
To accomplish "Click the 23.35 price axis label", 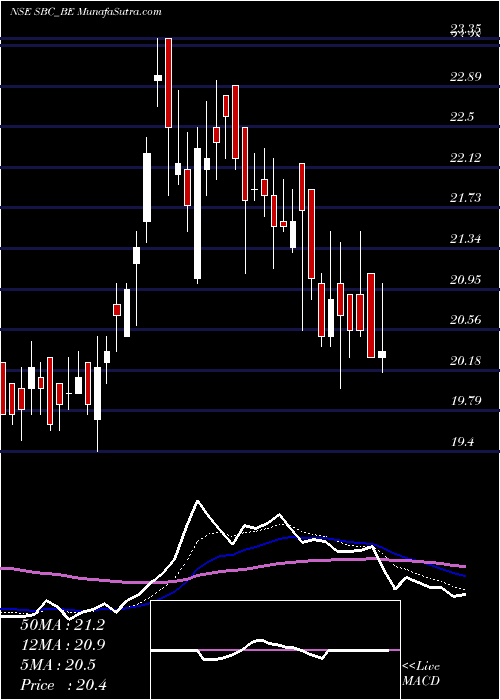I will click(x=466, y=30).
